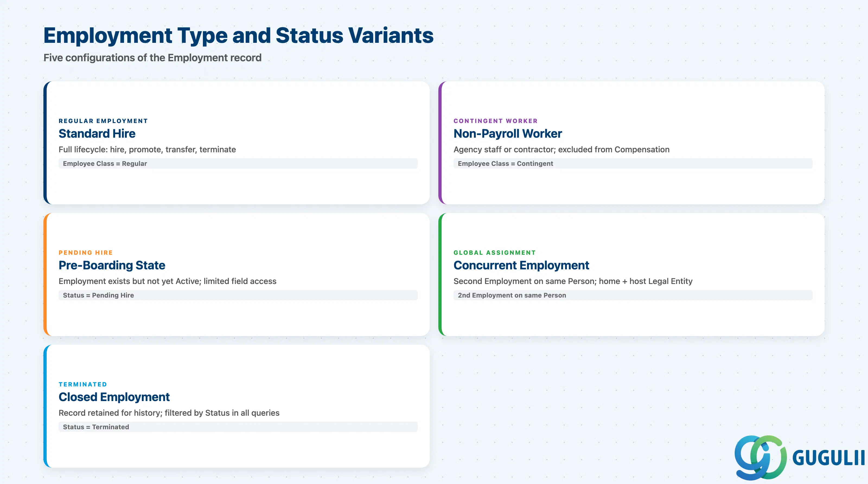Click the GUGULII brand name text
The height and width of the screenshot is (484, 868).
(829, 458)
